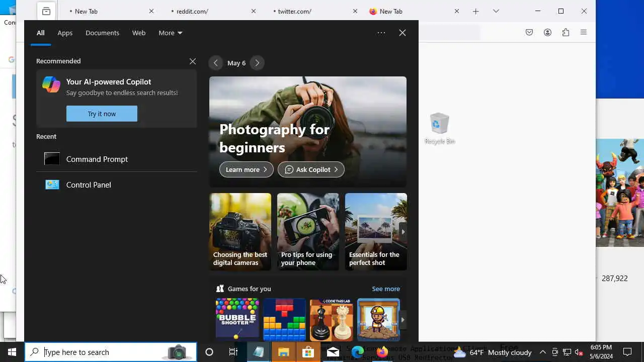Open Firefox extensions puzzle icon

click(566, 32)
